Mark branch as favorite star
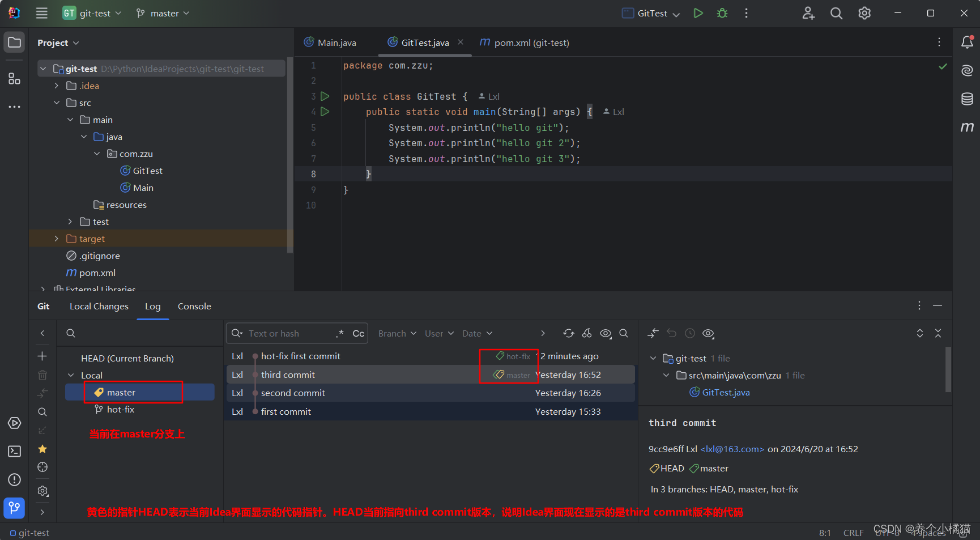Viewport: 980px width, 540px height. click(x=42, y=449)
